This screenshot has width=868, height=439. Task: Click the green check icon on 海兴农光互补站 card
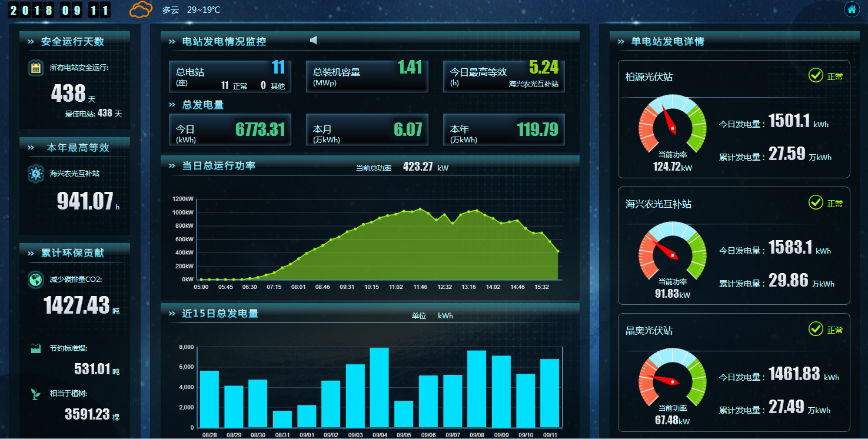coord(816,202)
